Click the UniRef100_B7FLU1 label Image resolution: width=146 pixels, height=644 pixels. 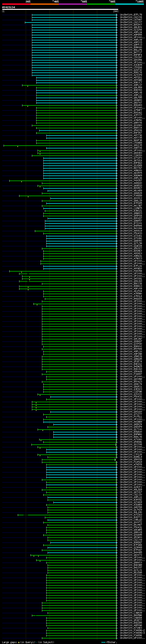click(x=131, y=266)
